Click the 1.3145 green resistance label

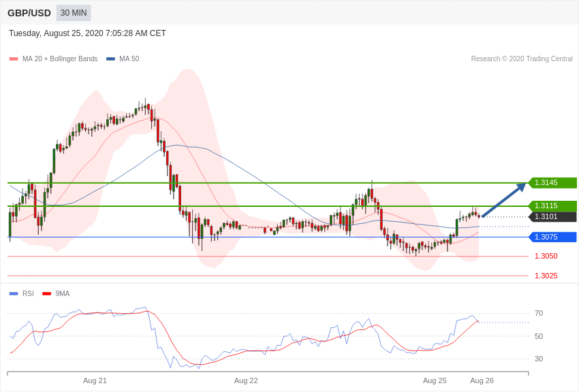click(552, 182)
